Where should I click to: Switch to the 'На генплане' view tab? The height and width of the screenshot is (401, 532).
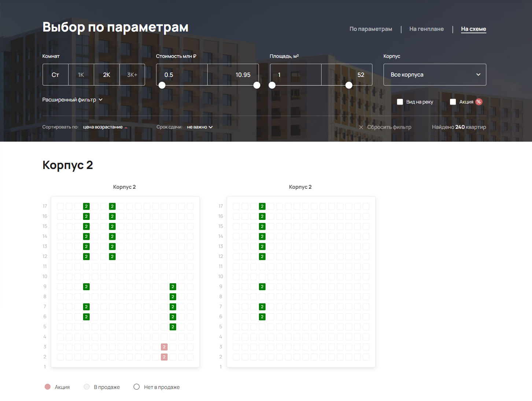coord(426,29)
